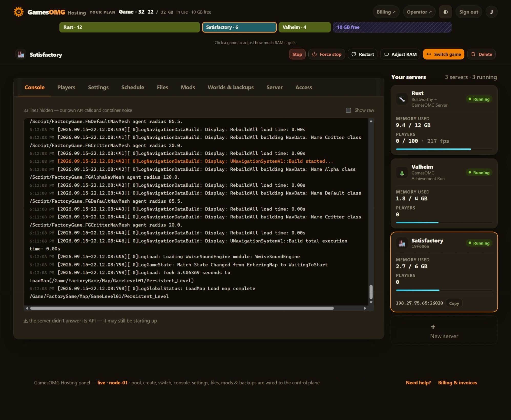Switch to the Players tab
The width and height of the screenshot is (511, 420).
tap(66, 87)
